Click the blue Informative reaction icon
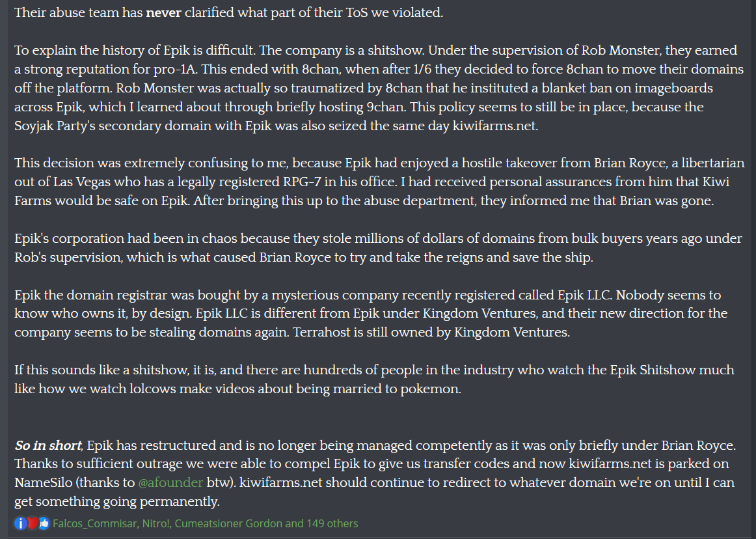Image resolution: width=756 pixels, height=539 pixels. click(21, 523)
